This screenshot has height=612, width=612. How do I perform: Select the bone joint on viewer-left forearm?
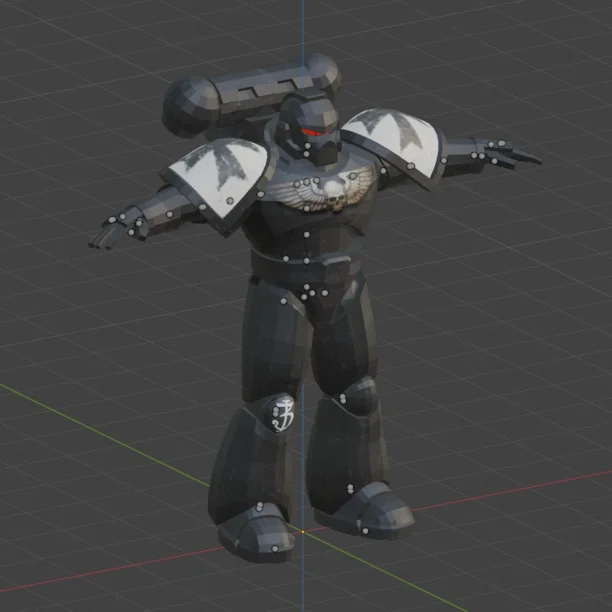pyautogui.click(x=169, y=214)
